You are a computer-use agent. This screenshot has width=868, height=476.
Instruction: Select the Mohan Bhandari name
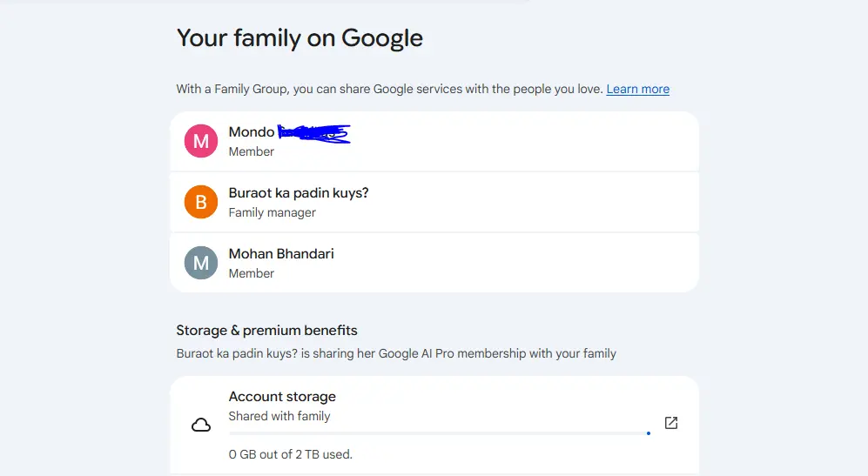pos(281,254)
